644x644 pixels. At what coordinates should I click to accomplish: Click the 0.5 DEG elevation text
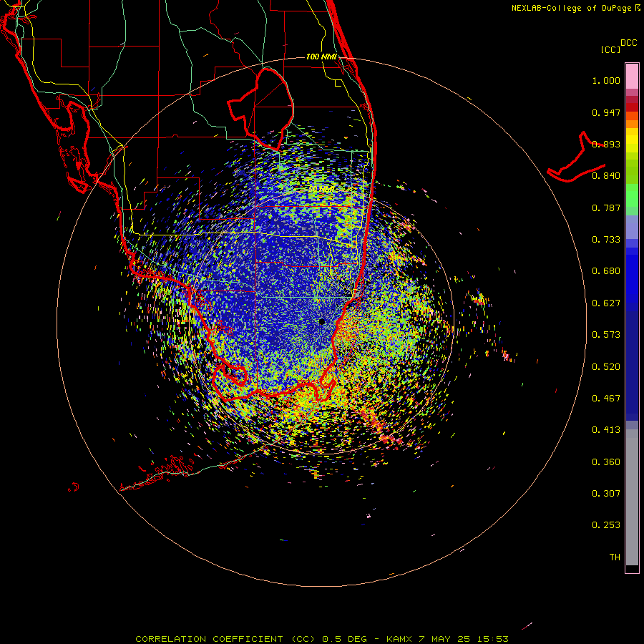344,639
